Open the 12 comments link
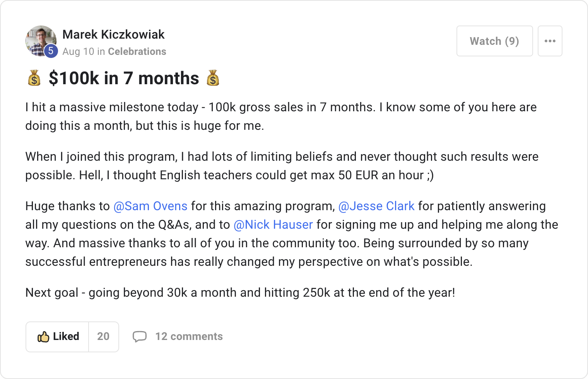The height and width of the screenshot is (379, 588). coord(189,337)
